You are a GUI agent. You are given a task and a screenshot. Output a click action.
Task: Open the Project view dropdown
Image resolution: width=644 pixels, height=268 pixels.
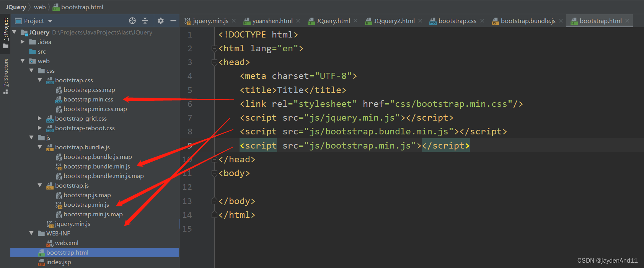50,21
